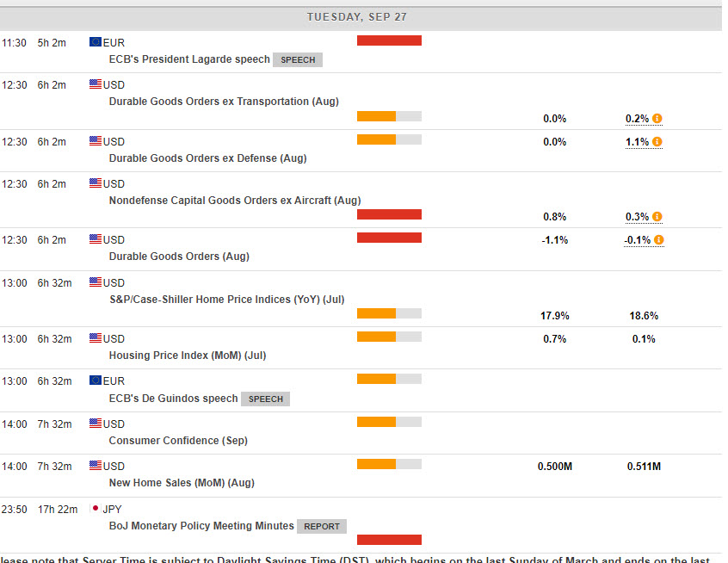Click the info icon beside the -0.1% value
Viewport: 728px width, 563px height.
[658, 240]
